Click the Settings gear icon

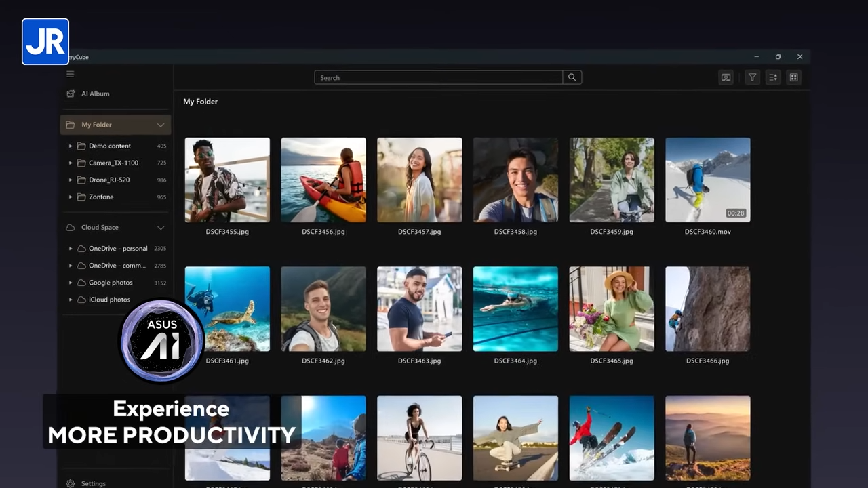tap(71, 483)
